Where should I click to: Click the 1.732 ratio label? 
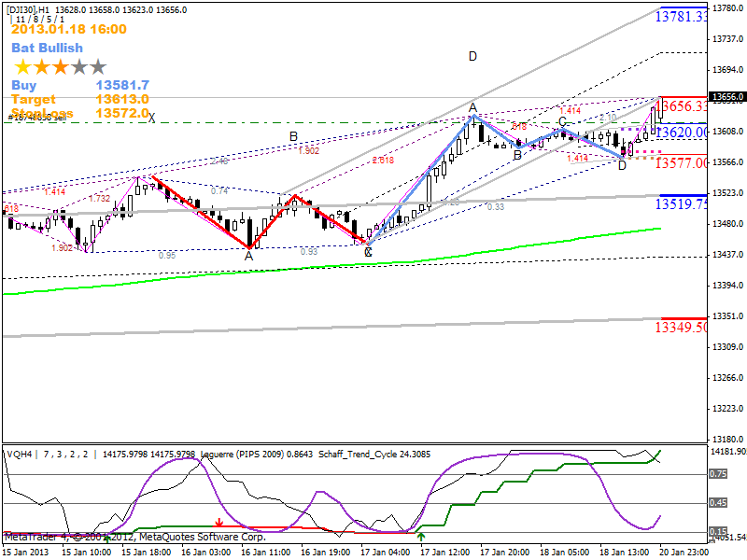pyautogui.click(x=99, y=199)
